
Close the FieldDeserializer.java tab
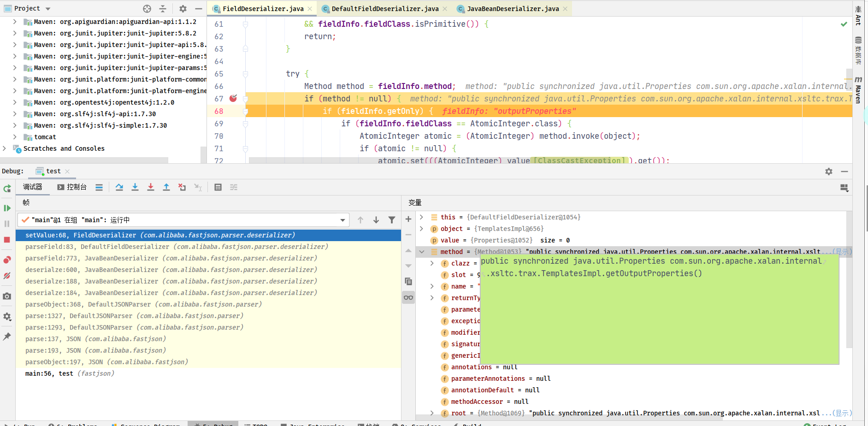(310, 9)
